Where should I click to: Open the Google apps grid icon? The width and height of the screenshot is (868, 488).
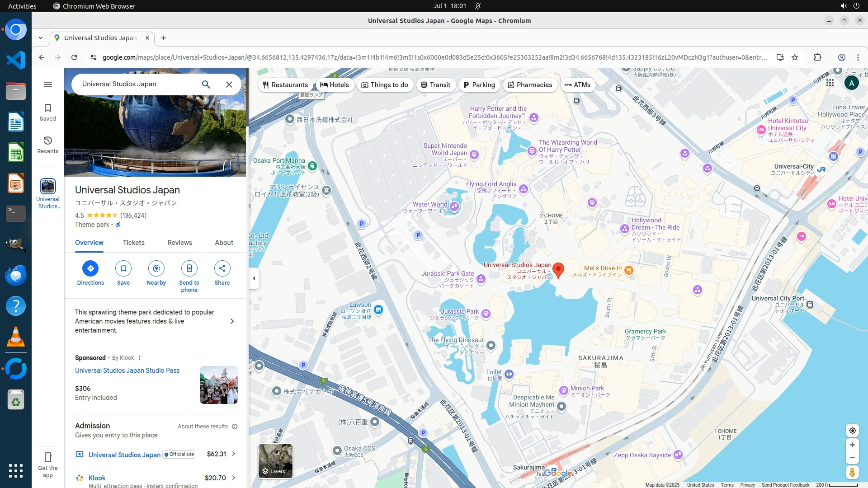(x=830, y=83)
